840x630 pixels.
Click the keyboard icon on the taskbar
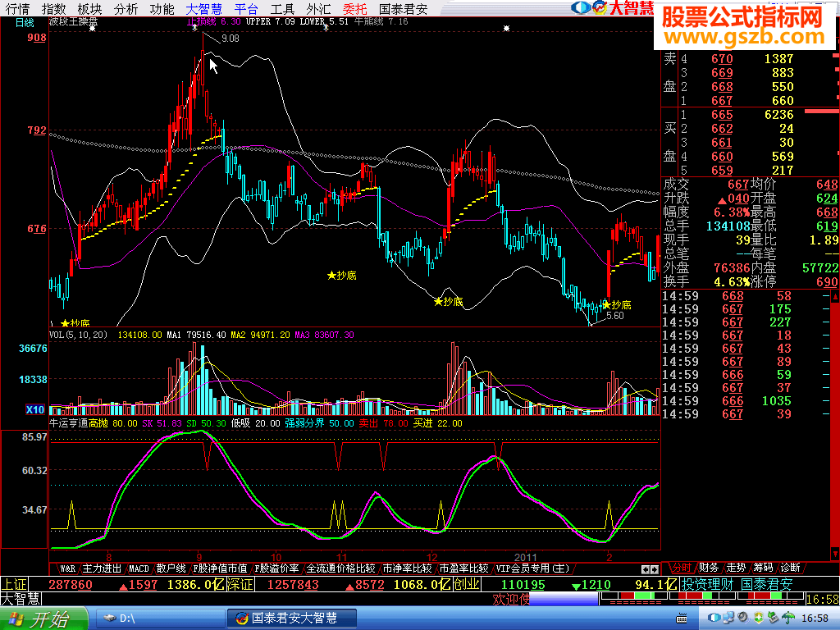click(682, 619)
